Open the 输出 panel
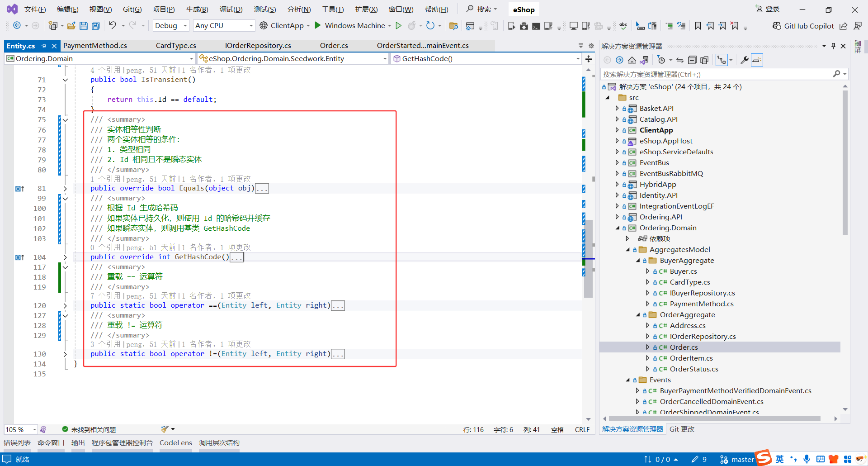 pyautogui.click(x=78, y=443)
